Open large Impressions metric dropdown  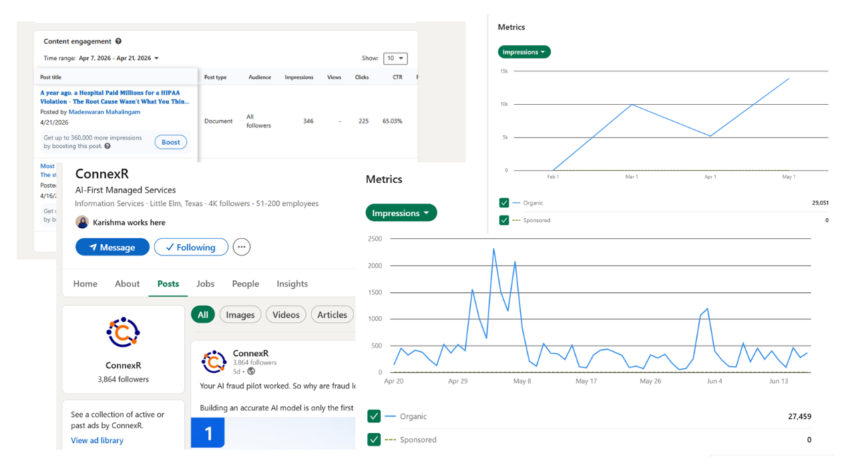tap(401, 213)
